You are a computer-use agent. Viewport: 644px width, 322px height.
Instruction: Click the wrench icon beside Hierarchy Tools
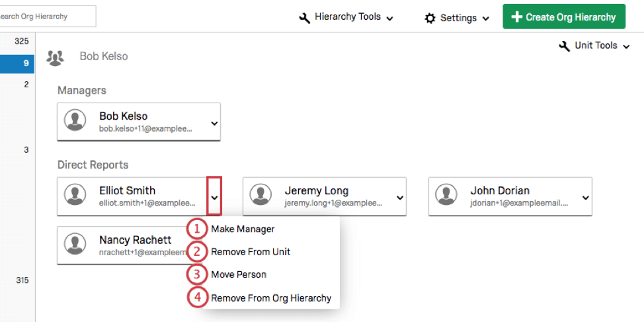click(305, 18)
